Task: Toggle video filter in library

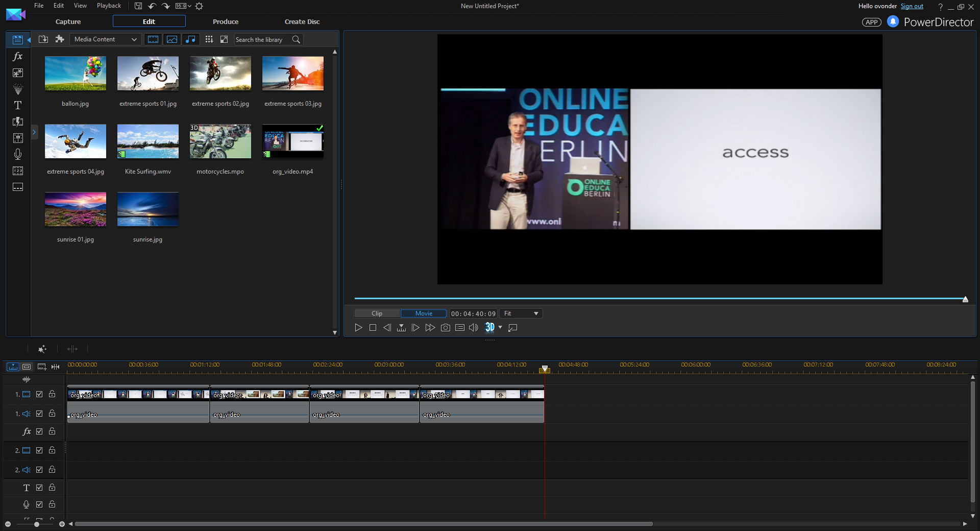Action: coord(153,39)
